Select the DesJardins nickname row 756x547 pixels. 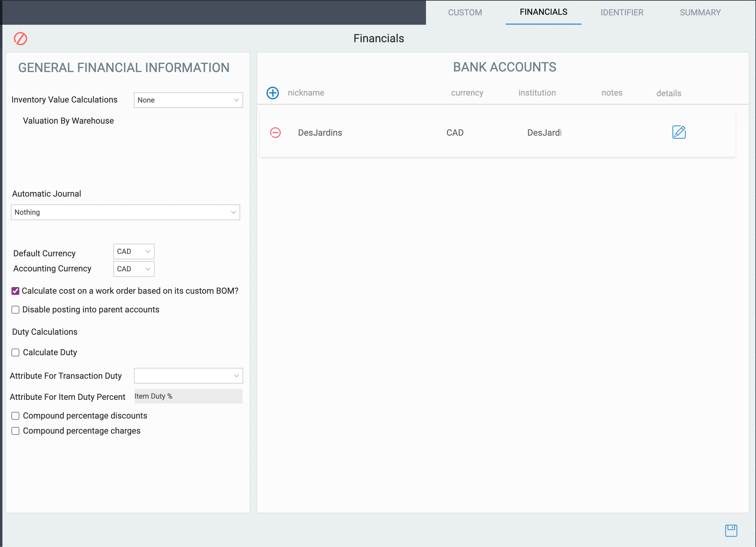320,133
